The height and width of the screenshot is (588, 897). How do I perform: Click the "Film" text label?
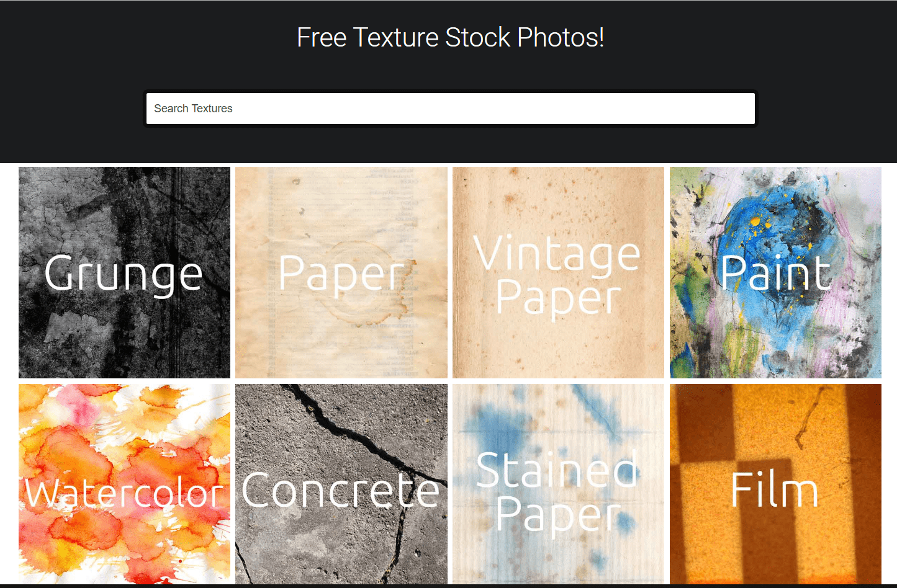click(774, 490)
